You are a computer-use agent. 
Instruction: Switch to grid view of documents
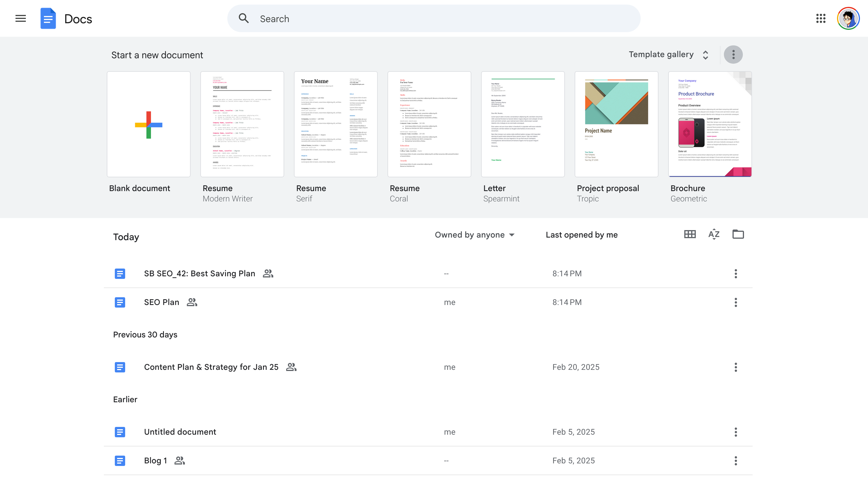[690, 234]
